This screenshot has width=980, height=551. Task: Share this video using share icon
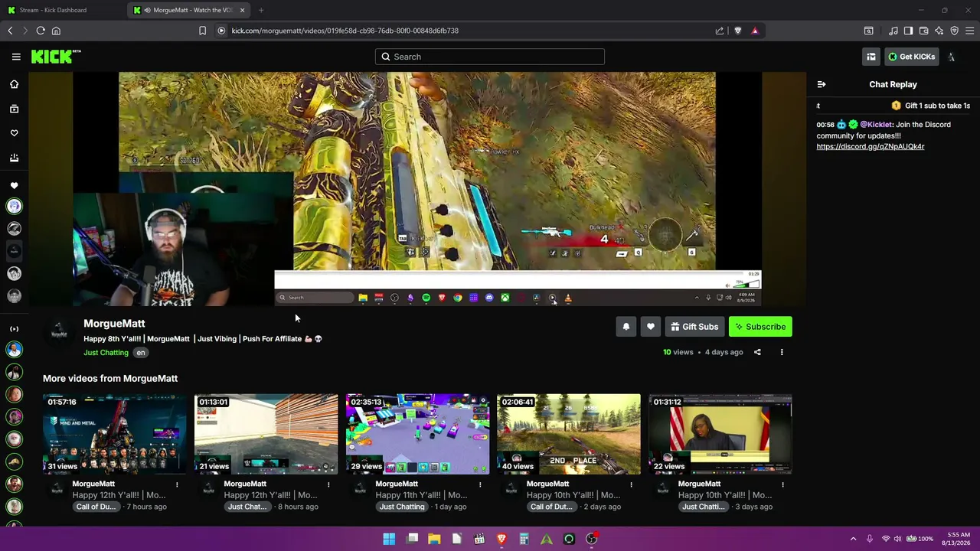click(757, 352)
